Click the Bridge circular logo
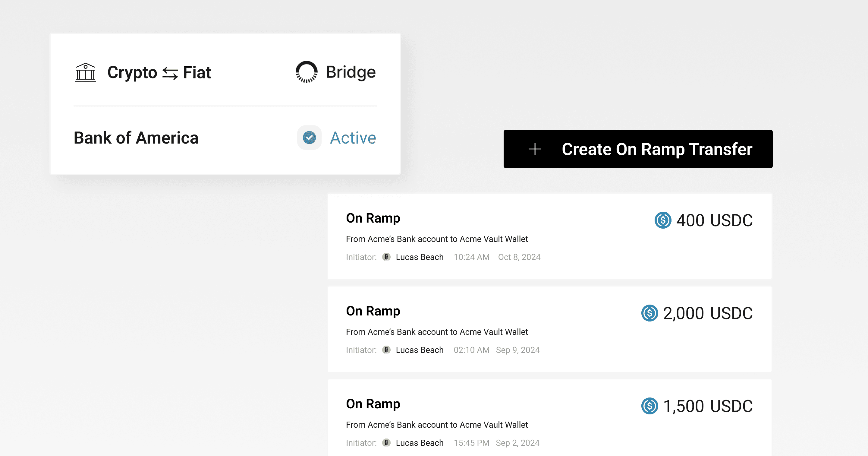The height and width of the screenshot is (456, 868). coord(306,72)
